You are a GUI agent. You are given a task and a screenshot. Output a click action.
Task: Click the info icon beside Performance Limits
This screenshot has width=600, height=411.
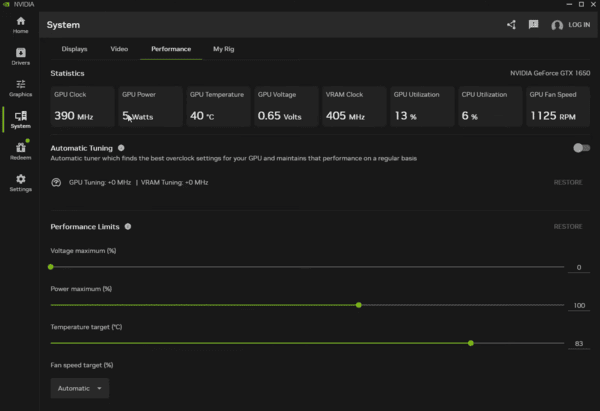point(128,226)
